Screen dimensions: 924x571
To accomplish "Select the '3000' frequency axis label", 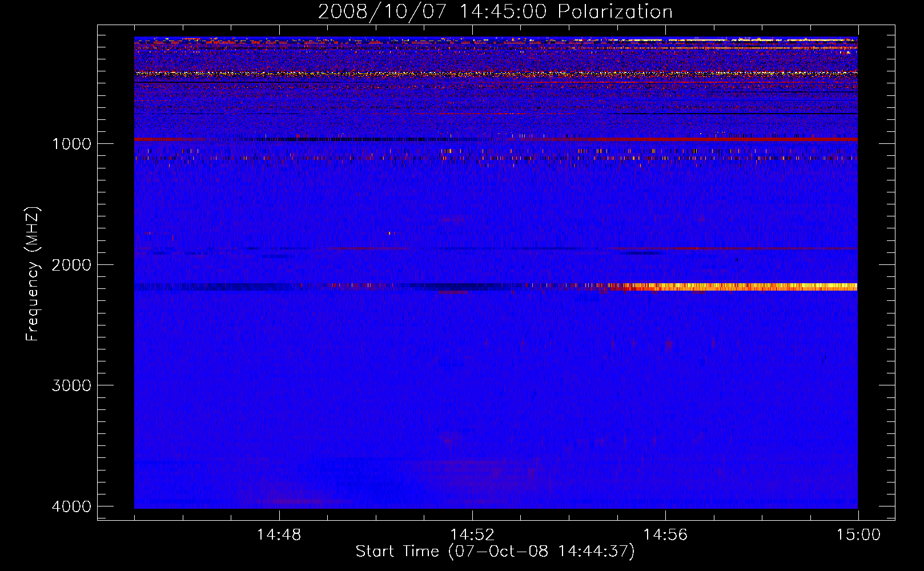I will (71, 385).
